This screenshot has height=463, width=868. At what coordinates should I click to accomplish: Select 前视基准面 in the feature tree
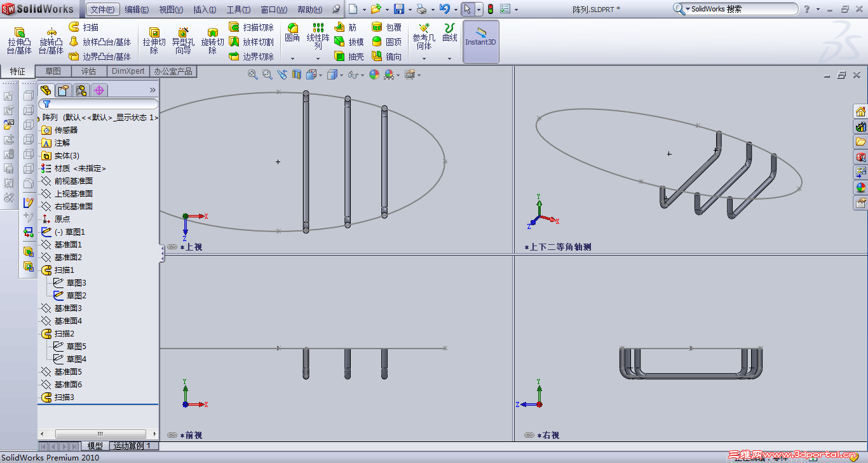pyautogui.click(x=67, y=181)
